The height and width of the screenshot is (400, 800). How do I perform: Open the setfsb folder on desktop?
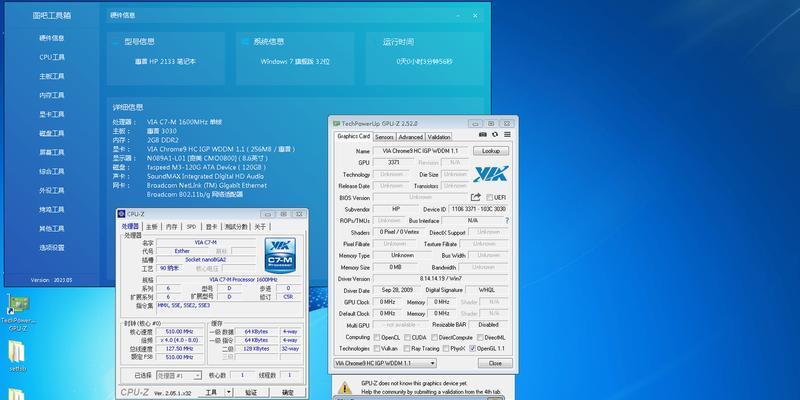tap(17, 356)
